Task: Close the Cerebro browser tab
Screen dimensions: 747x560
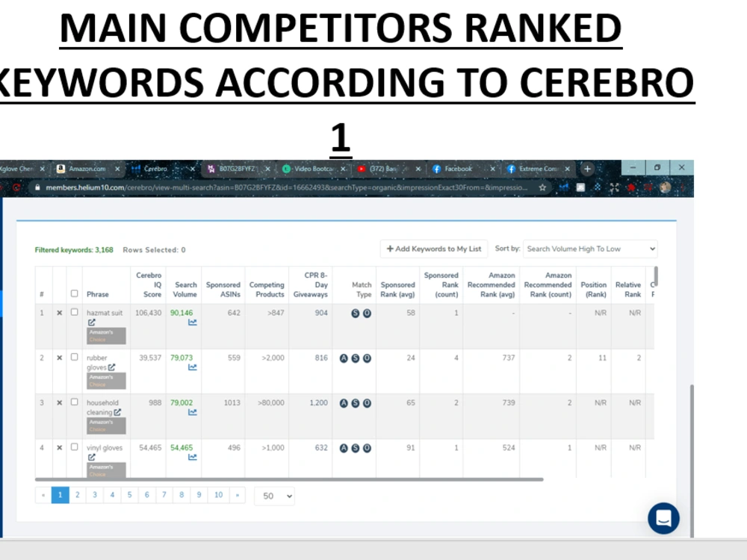Action: (x=193, y=169)
